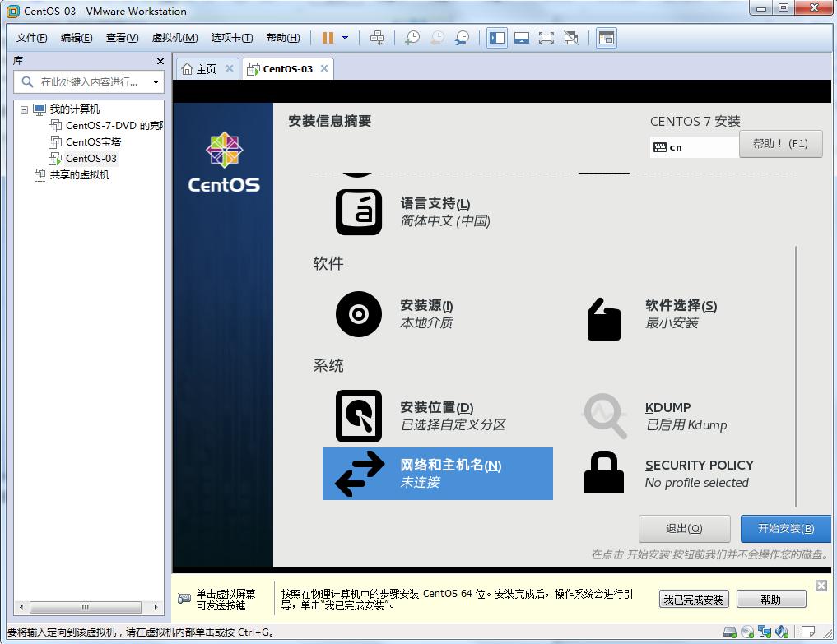Open the SECURITY POLICY padlock icon

604,473
